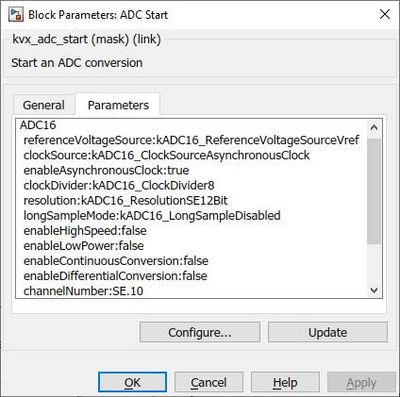Image resolution: width=400 pixels, height=397 pixels.
Task: Click the channelNumber SE.10 line
Action: click(83, 291)
